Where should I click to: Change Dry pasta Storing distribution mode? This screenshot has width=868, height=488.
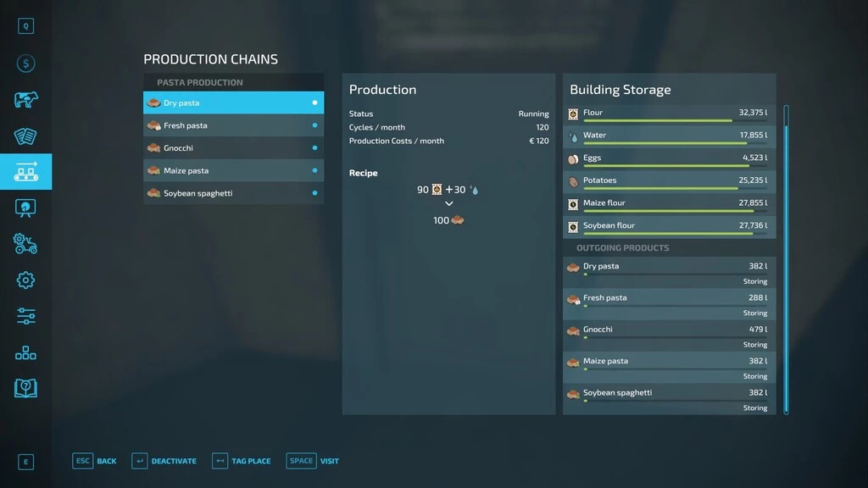pyautogui.click(x=754, y=281)
